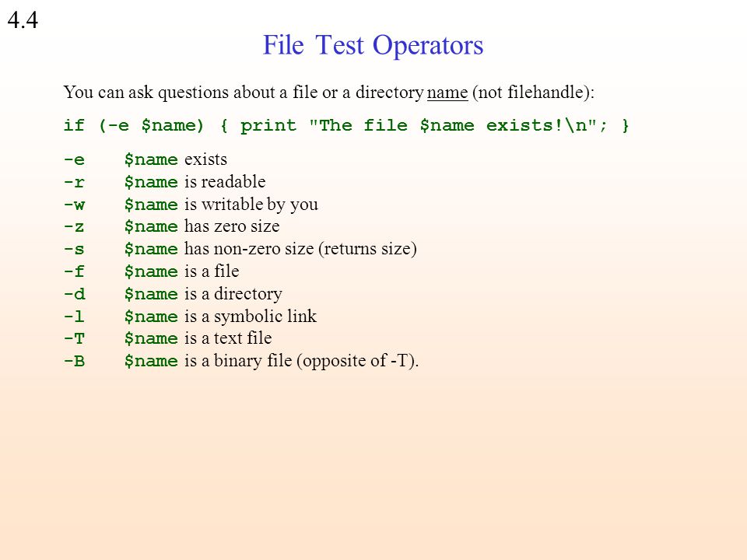Select text 'is a symbolic link'

click(251, 317)
